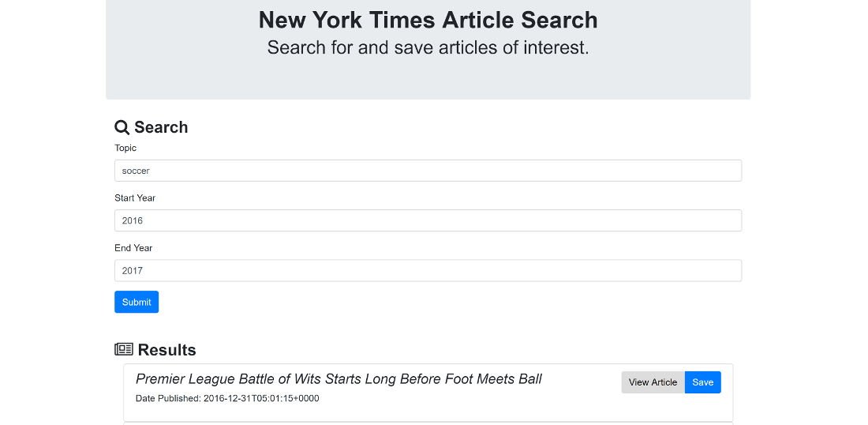Image resolution: width=868 pixels, height=425 pixels.
Task: Click the Topic label
Action: pos(125,148)
